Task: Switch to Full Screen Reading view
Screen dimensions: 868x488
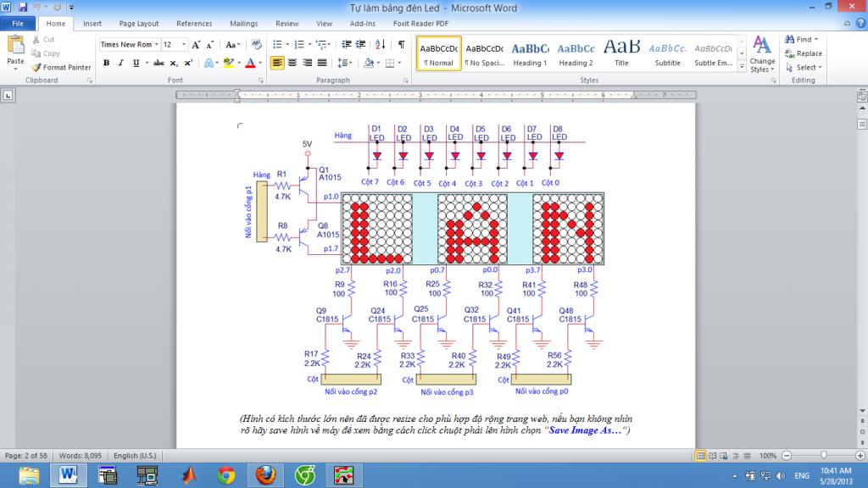Action: click(x=712, y=456)
